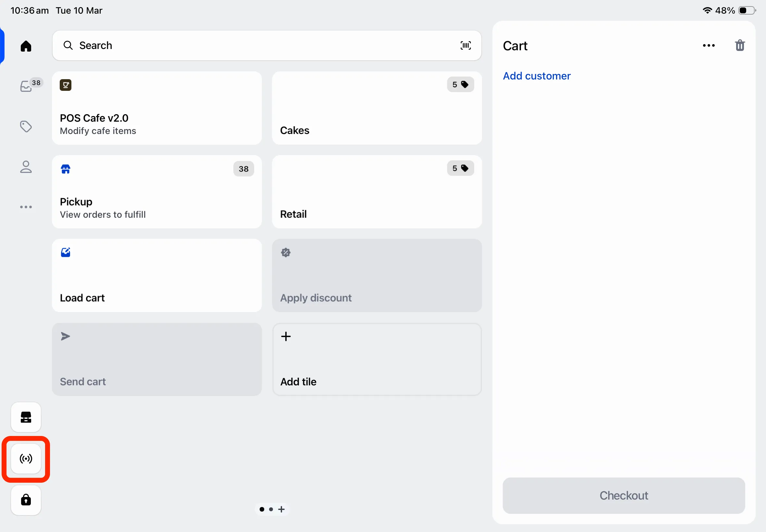Image resolution: width=766 pixels, height=532 pixels.
Task: Tap the edit icon on Load cart tile
Action: pyautogui.click(x=65, y=252)
